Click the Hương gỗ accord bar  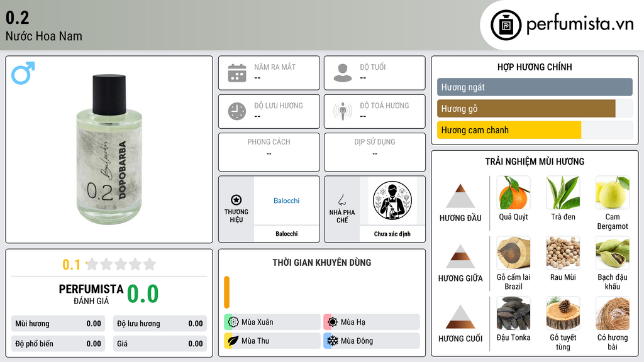click(526, 109)
